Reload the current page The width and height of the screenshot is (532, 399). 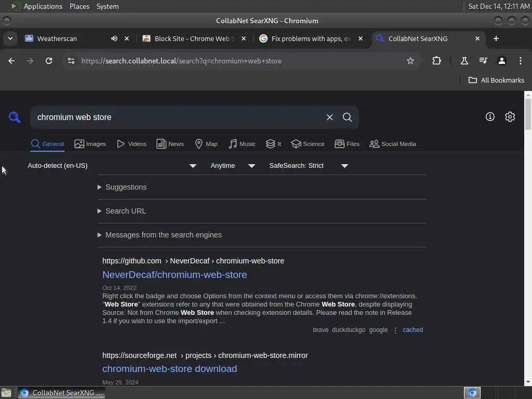(49, 61)
